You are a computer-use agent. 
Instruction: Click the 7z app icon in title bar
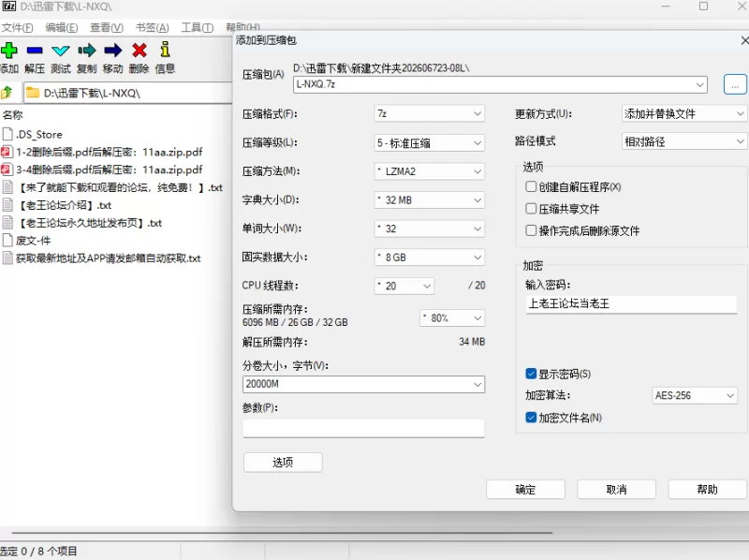(8, 7)
